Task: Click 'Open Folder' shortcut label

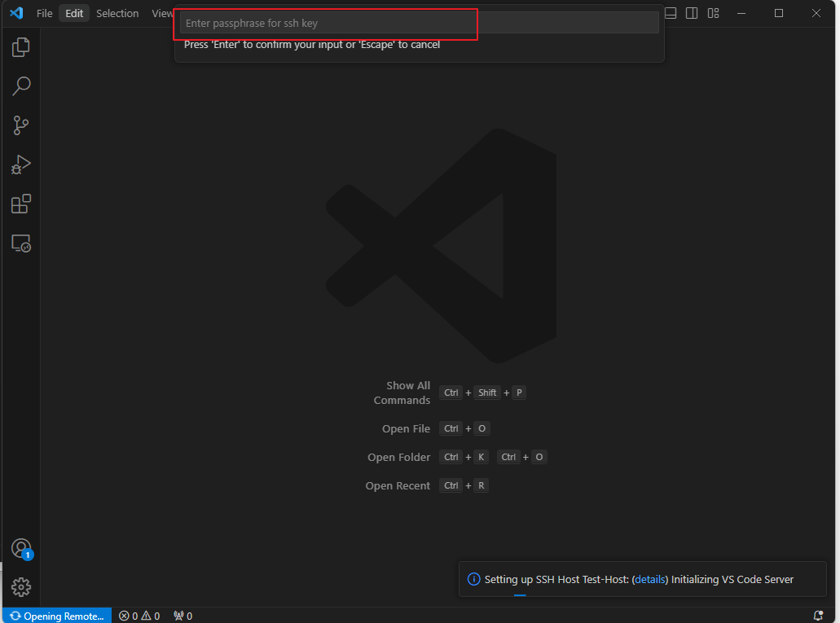Action: click(398, 457)
